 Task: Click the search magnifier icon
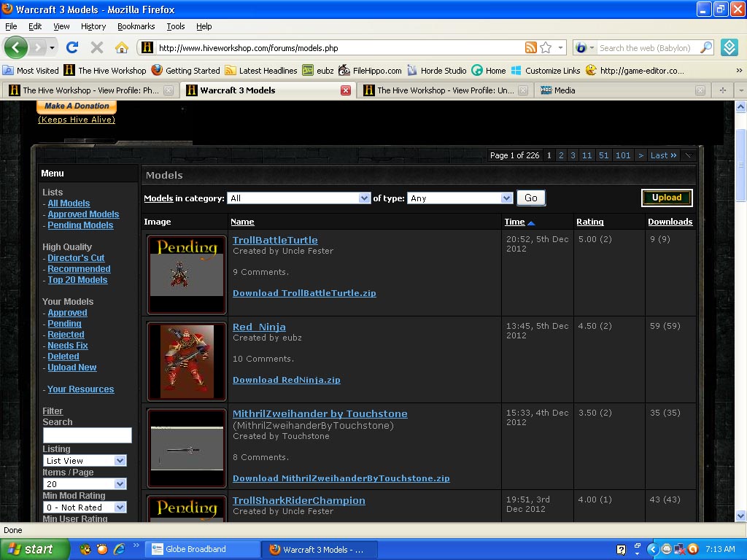point(706,47)
